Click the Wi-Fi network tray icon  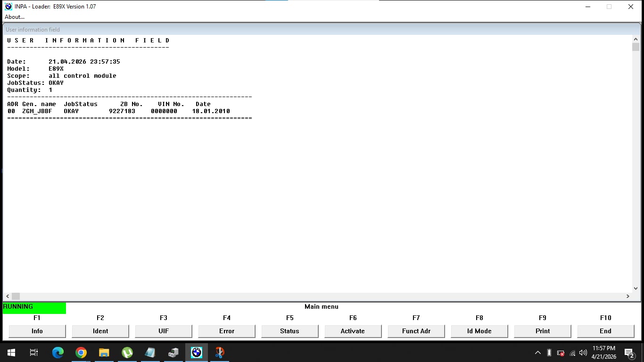pos(572,353)
